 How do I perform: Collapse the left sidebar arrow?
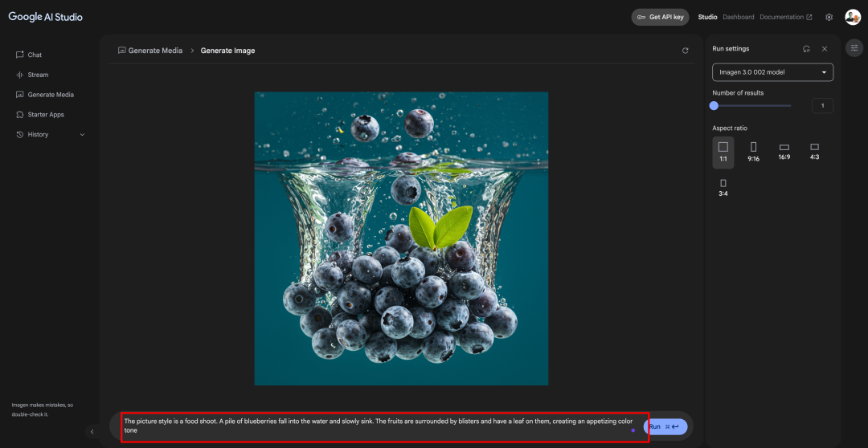point(92,431)
